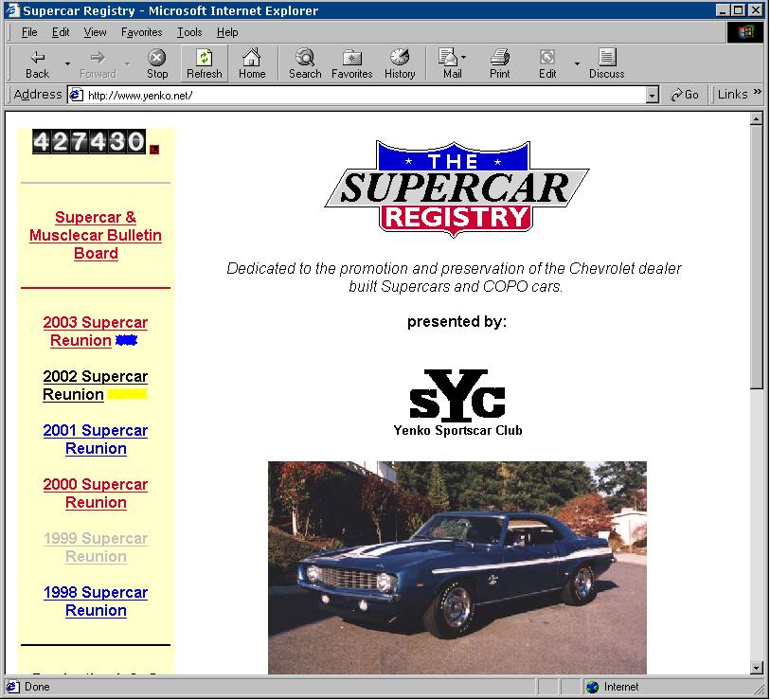Expand the Mail button dropdown arrow
This screenshot has height=700, width=770.
tap(463, 58)
